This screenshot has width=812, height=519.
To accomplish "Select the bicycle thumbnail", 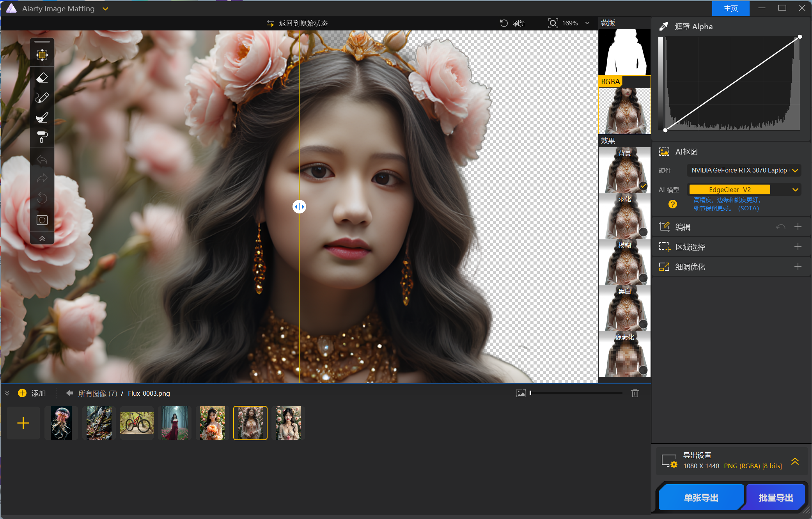I will [x=137, y=423].
